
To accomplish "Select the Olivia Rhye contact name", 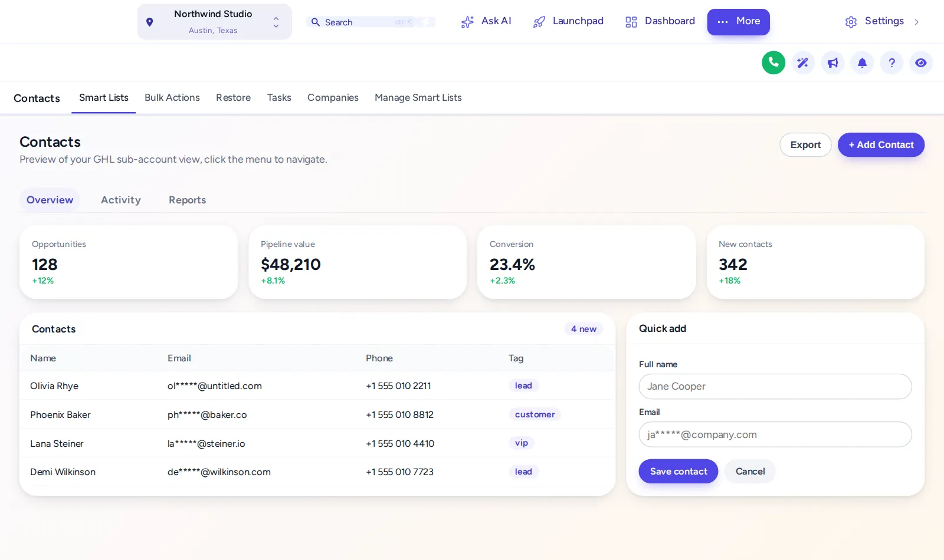I will coord(54,386).
